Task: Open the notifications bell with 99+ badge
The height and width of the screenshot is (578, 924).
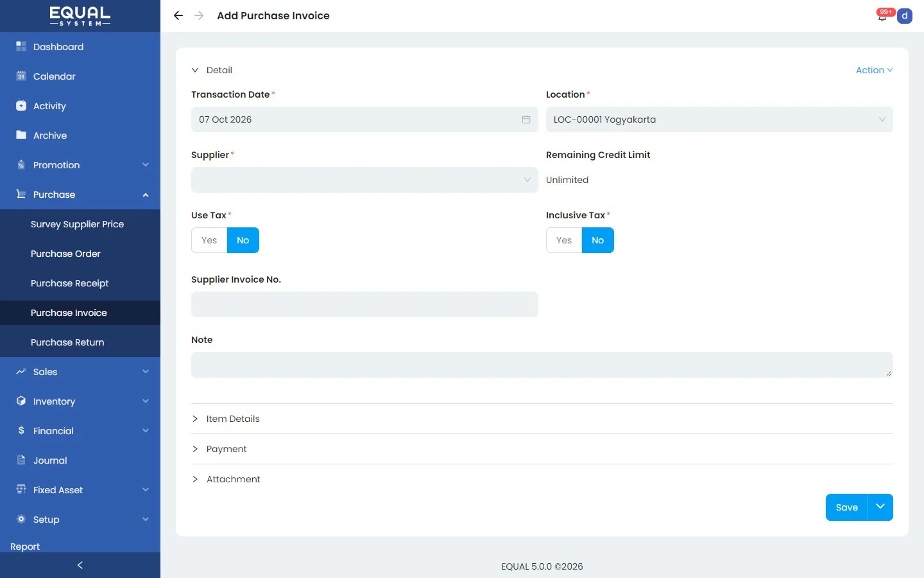Action: 884,15
